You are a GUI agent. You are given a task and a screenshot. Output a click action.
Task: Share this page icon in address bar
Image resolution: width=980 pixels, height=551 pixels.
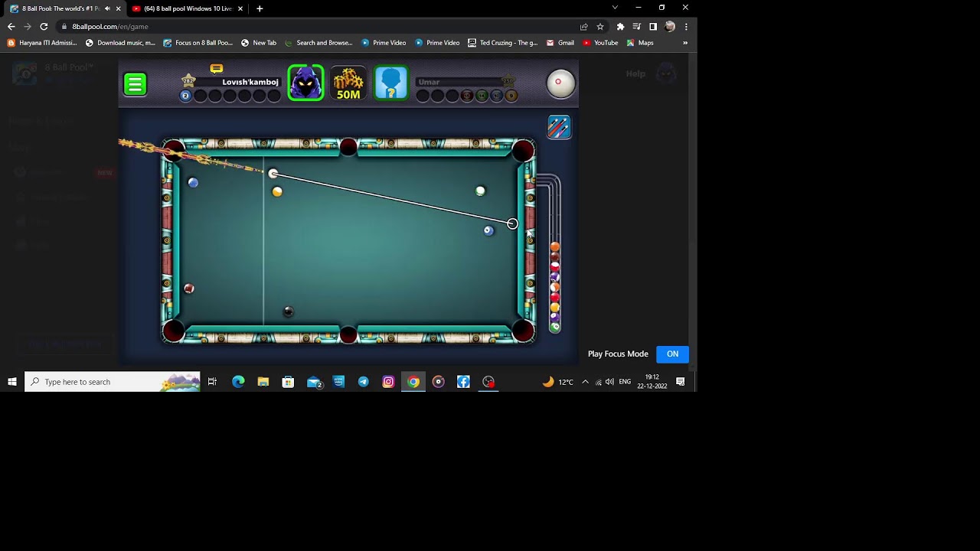(x=584, y=26)
